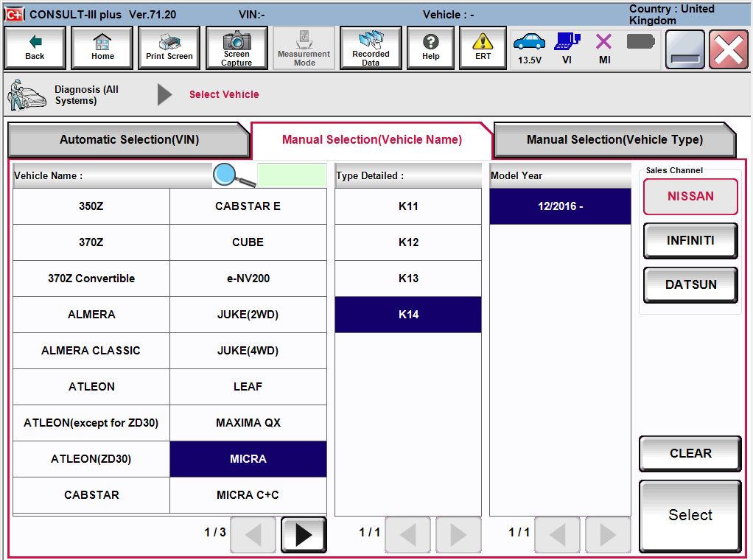Choose LEAF vehicle

[248, 387]
